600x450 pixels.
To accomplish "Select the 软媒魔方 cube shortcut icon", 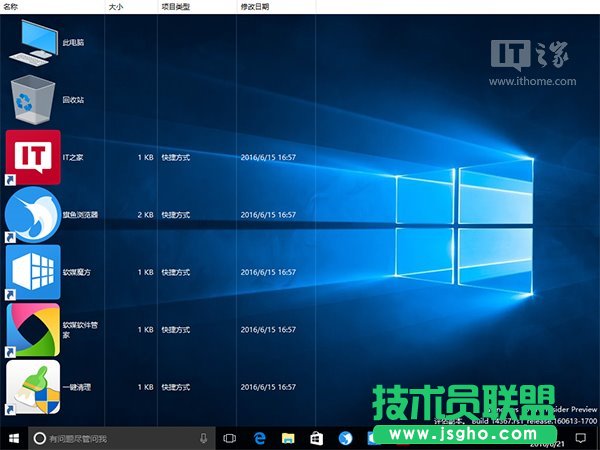I will (x=33, y=272).
